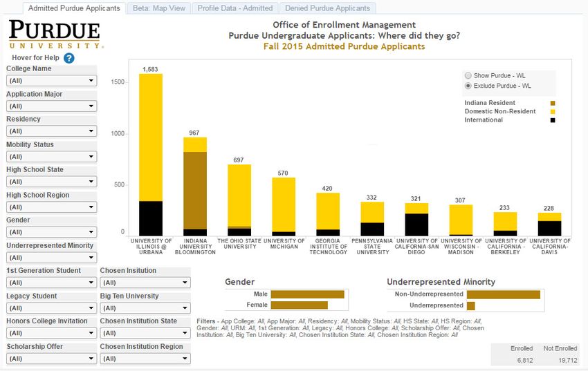Click the Not Enrolled column header
Screen dimensions: 588x371
[560, 348]
